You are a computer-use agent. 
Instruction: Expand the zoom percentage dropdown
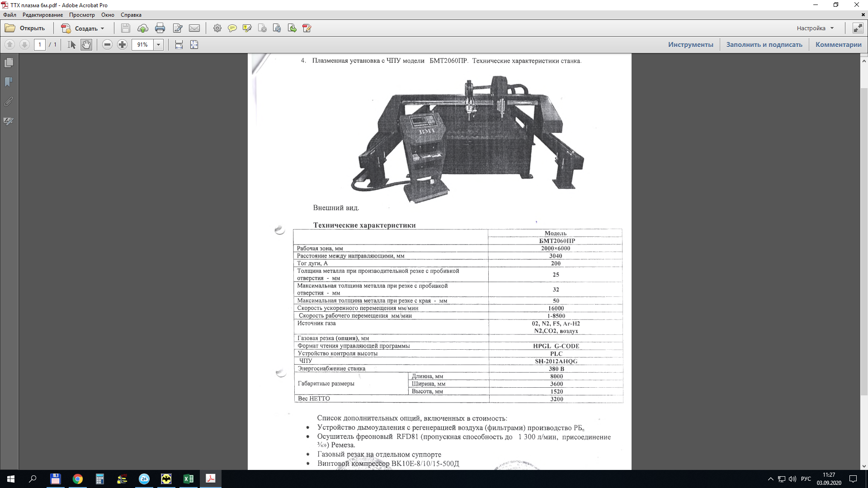point(159,44)
